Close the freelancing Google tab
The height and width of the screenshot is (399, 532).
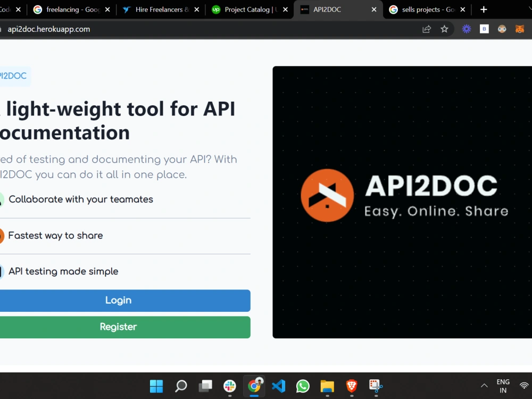(107, 10)
